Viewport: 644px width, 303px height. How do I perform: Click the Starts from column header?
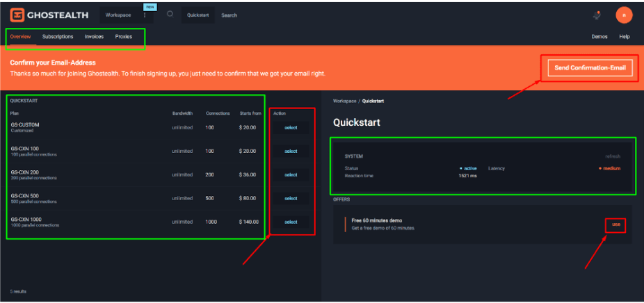pyautogui.click(x=250, y=113)
